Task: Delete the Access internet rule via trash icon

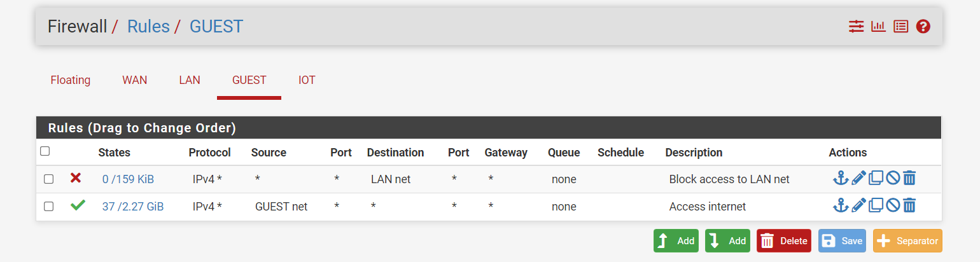Action: tap(909, 205)
